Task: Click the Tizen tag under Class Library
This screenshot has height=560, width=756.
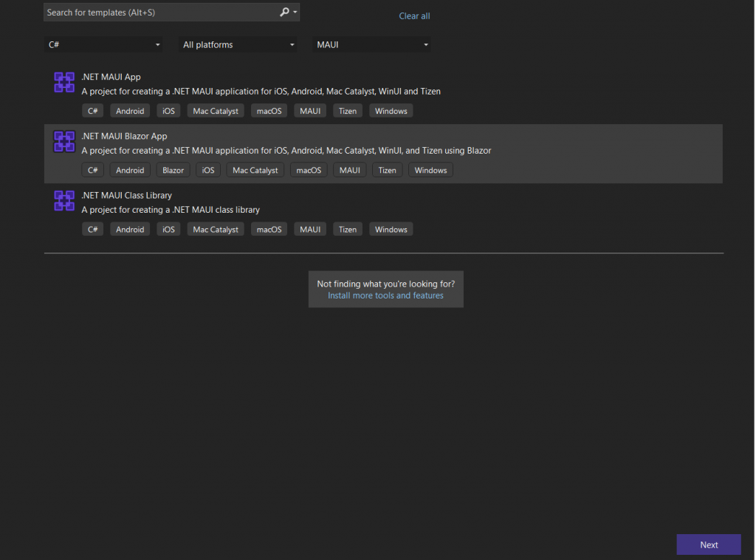Action: click(347, 230)
